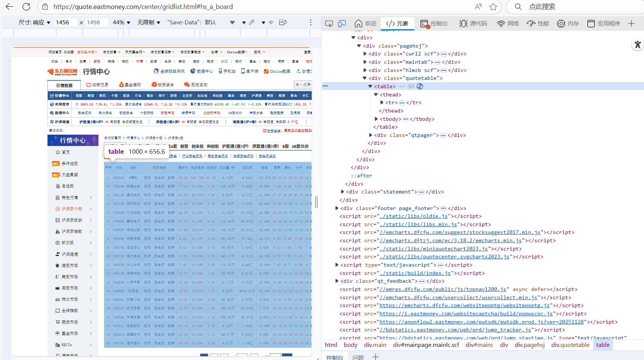Toggle device emulation toolbar icon
The image size is (644, 360).
point(342,24)
